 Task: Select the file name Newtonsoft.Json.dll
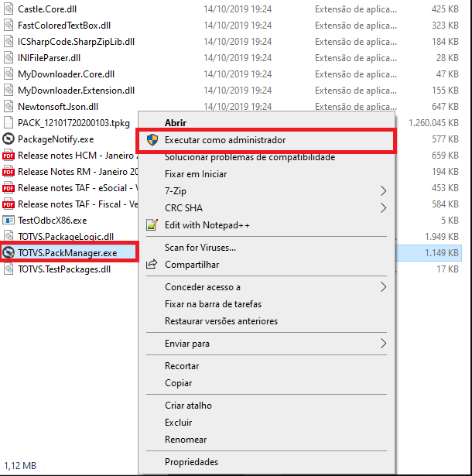(58, 107)
